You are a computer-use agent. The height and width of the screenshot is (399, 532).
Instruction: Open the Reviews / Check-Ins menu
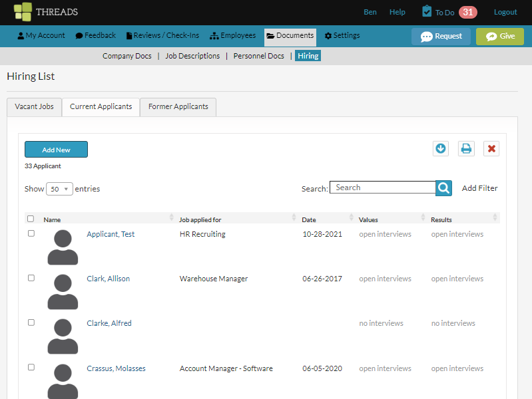click(162, 36)
